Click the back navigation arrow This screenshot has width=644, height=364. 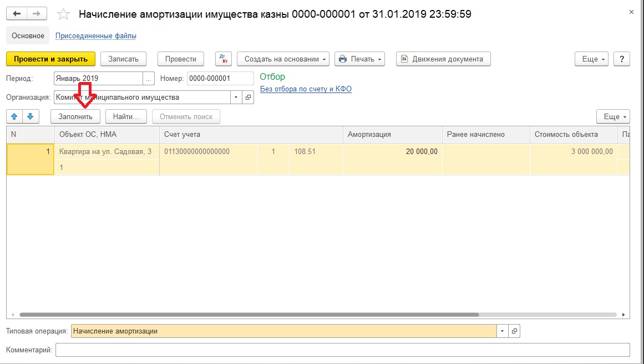[17, 14]
